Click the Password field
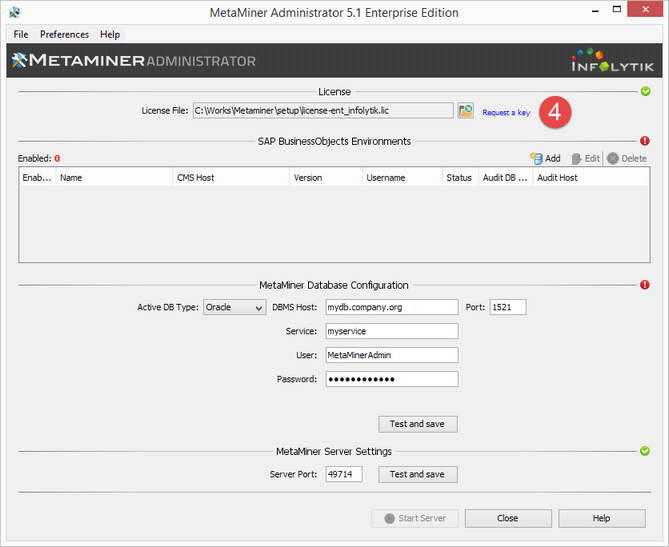This screenshot has height=547, width=669. tap(392, 379)
